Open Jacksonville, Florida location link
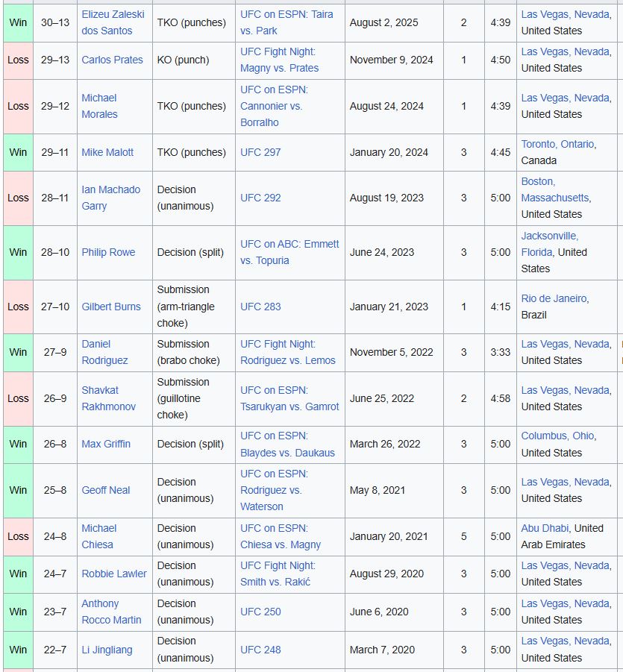623x672 pixels. (550, 244)
